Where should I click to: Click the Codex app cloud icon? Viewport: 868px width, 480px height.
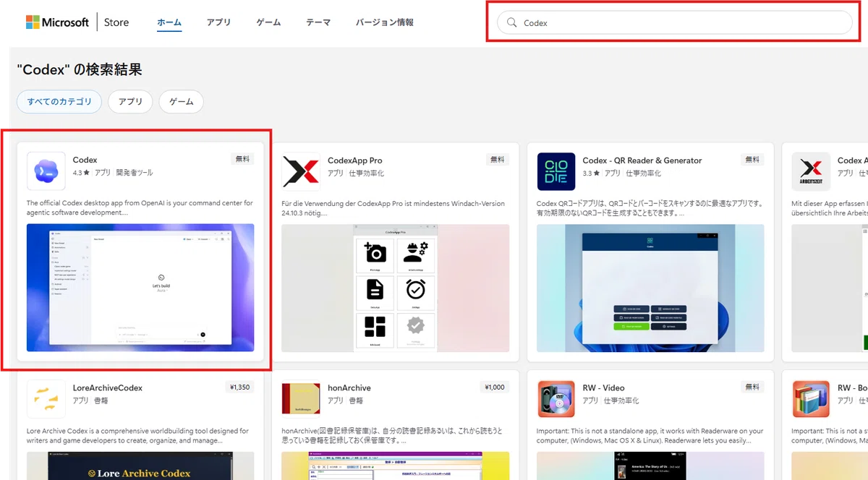click(x=46, y=171)
